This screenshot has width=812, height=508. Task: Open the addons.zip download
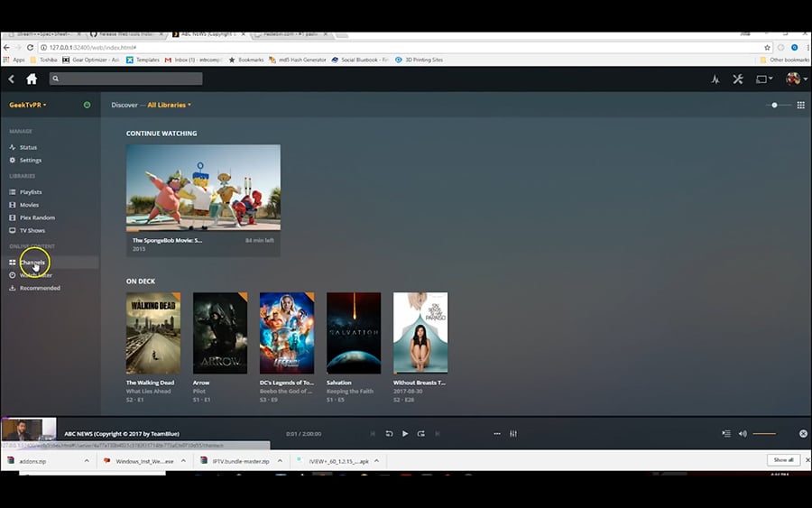pos(32,461)
